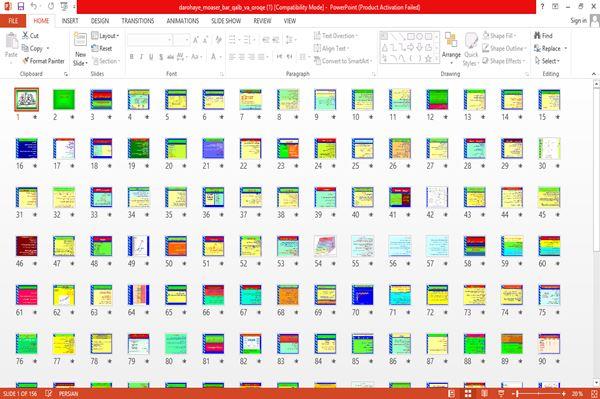Viewport: 600px width, 399px height.
Task: Start Slide Show from status bar
Action: [x=501, y=394]
